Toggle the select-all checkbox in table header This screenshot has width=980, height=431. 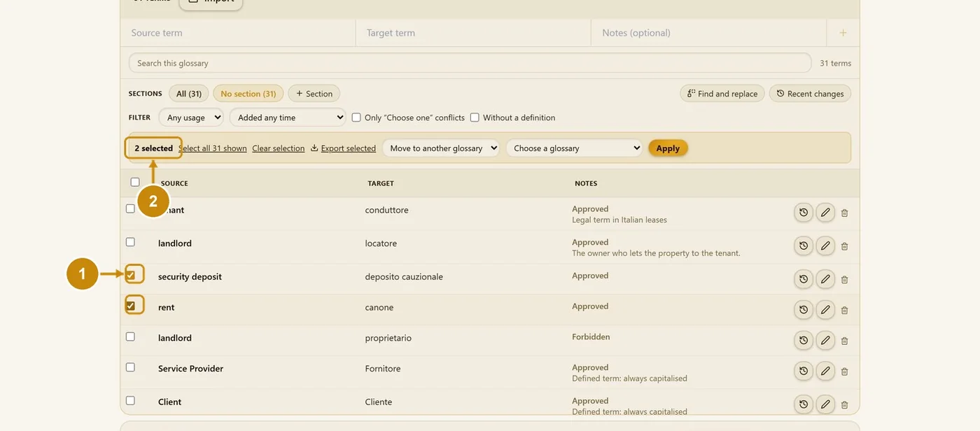coord(135,182)
